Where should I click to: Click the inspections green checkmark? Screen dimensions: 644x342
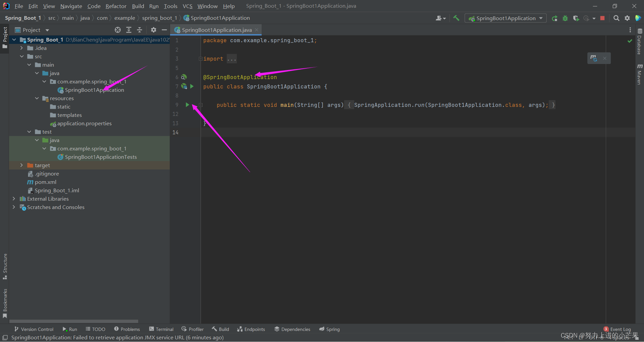pyautogui.click(x=630, y=41)
